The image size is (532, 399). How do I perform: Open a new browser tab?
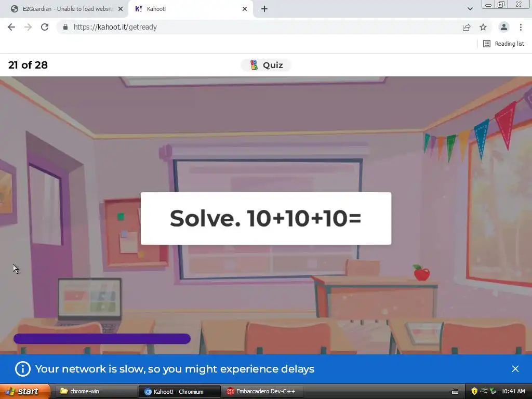coord(264,9)
